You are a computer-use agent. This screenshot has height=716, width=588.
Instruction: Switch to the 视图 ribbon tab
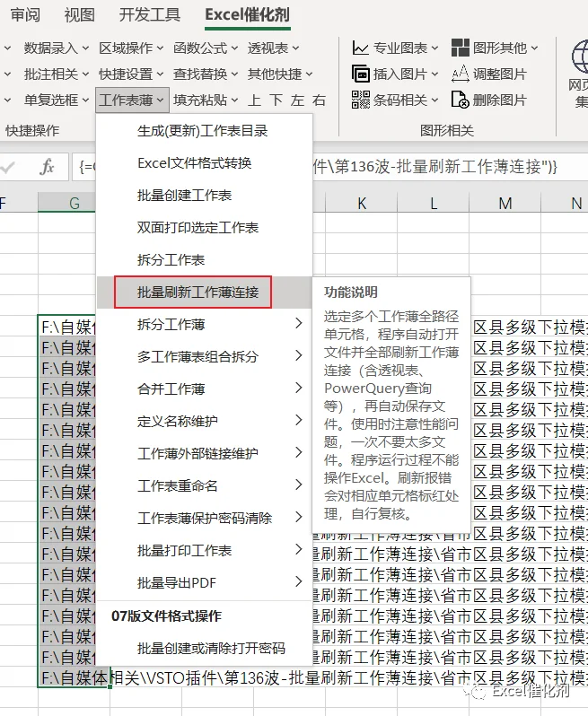(80, 14)
